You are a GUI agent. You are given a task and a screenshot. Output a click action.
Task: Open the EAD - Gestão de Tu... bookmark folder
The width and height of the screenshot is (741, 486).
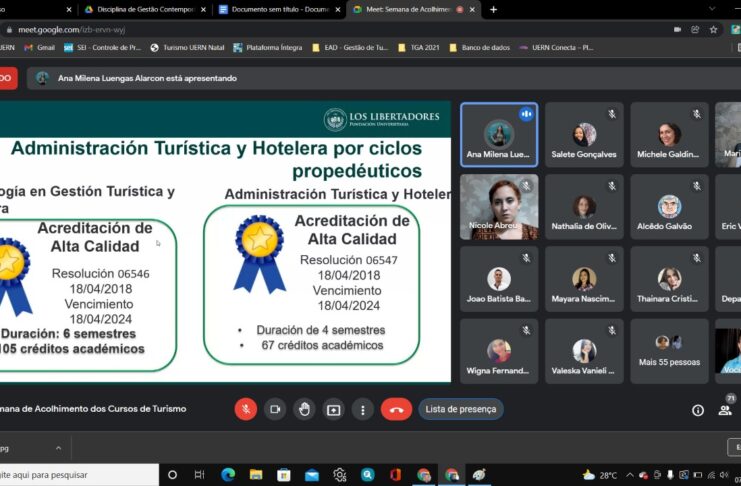pyautogui.click(x=350, y=48)
